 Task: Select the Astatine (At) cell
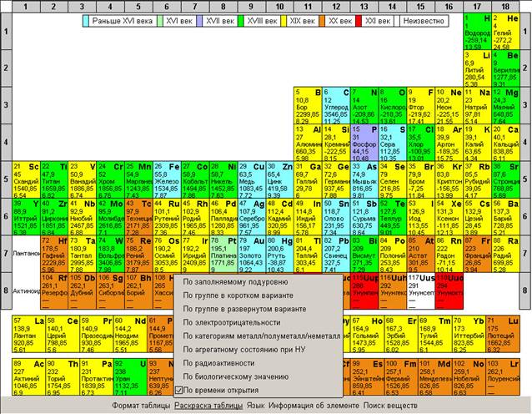[x=421, y=254]
